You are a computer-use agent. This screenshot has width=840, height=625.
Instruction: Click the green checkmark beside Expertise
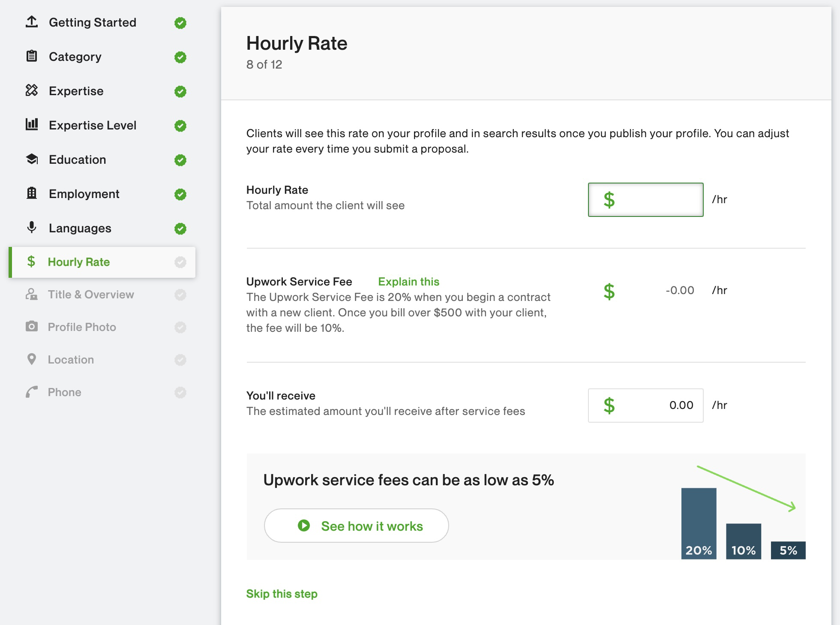180,91
